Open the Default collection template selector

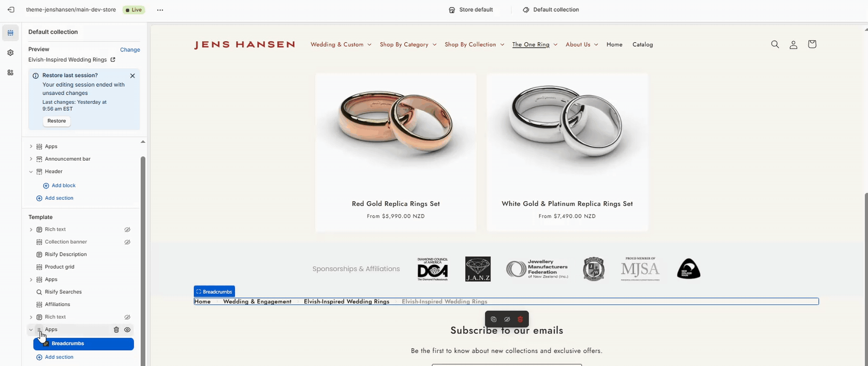pos(551,10)
